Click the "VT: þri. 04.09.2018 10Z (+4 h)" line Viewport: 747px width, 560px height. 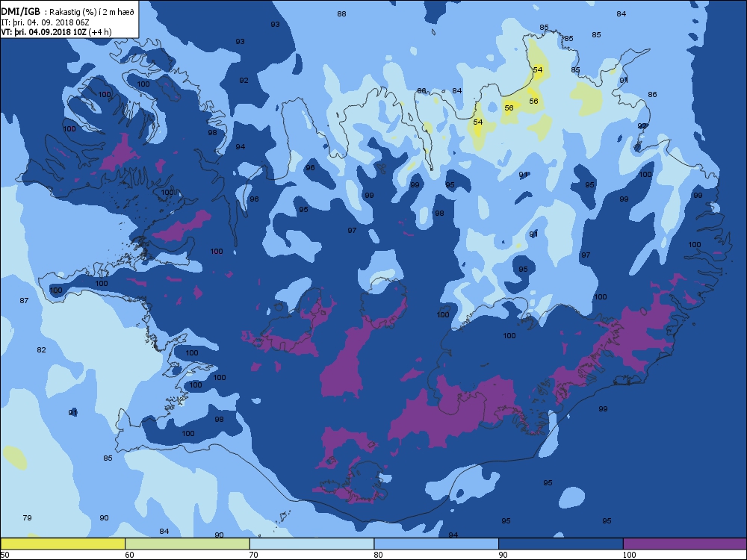(x=56, y=32)
